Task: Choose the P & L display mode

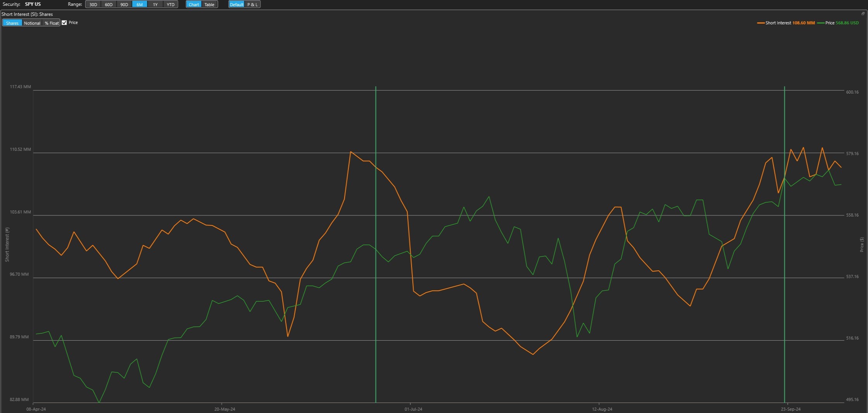Action: (x=252, y=5)
